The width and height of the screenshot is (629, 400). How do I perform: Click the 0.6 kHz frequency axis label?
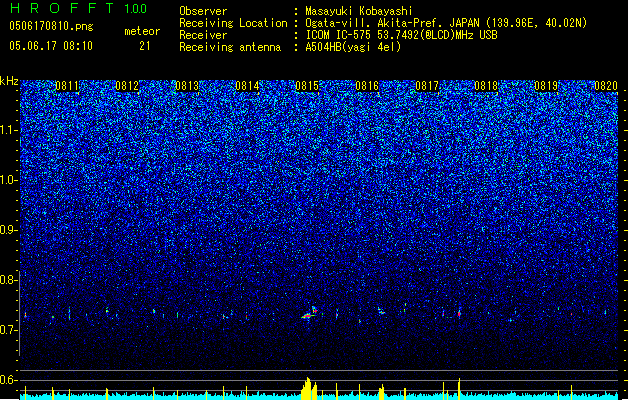click(x=8, y=380)
